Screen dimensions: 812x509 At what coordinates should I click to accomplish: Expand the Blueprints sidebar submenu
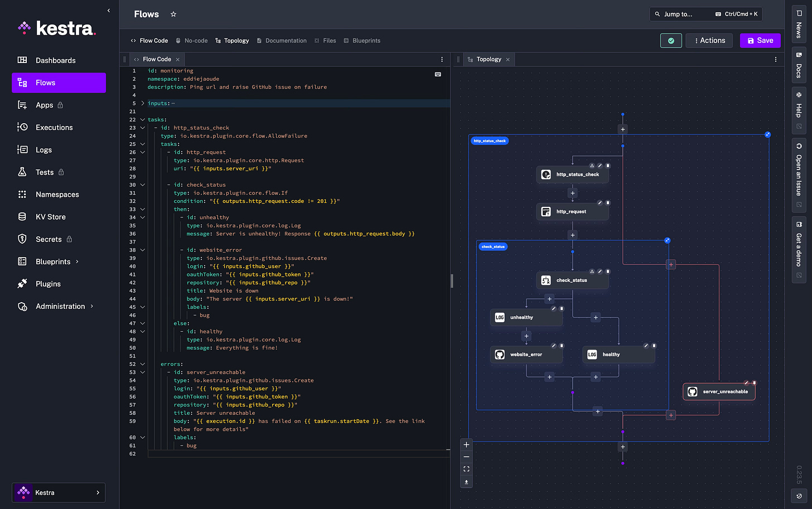77,261
